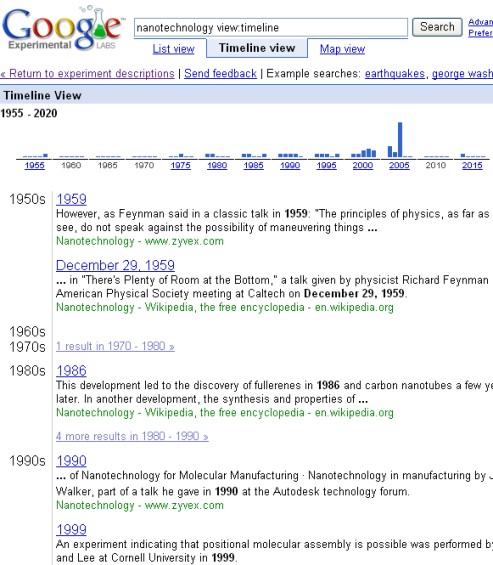Click the Google Experimental Labs logo

(62, 29)
